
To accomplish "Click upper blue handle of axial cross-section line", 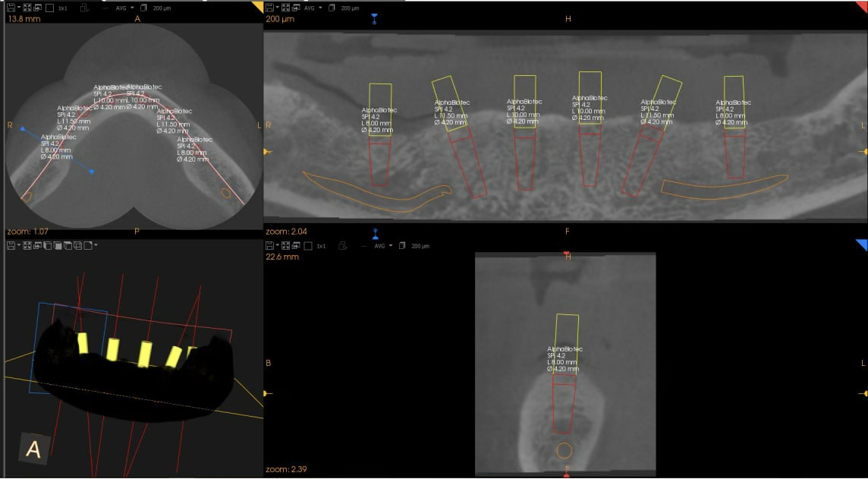I will tap(23, 128).
